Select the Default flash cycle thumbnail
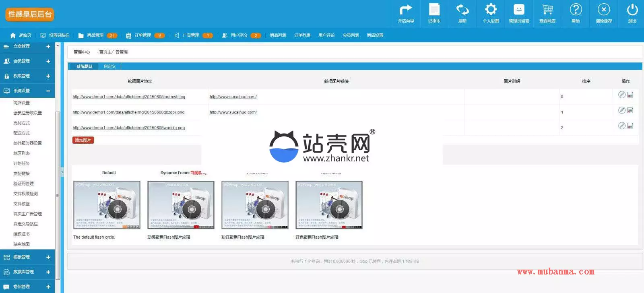This screenshot has width=644, height=293. click(107, 205)
